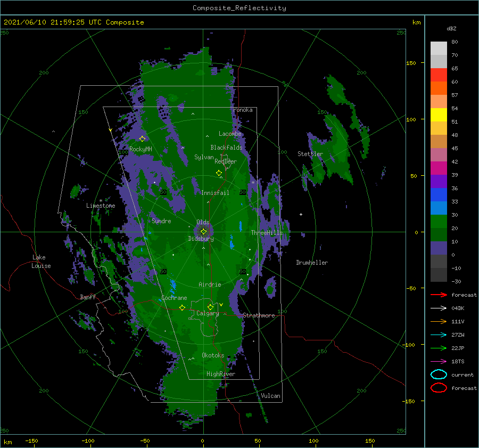Select the 0 dBZ purple color swatch
Image resolution: width=479 pixels, height=448 pixels.
439,248
